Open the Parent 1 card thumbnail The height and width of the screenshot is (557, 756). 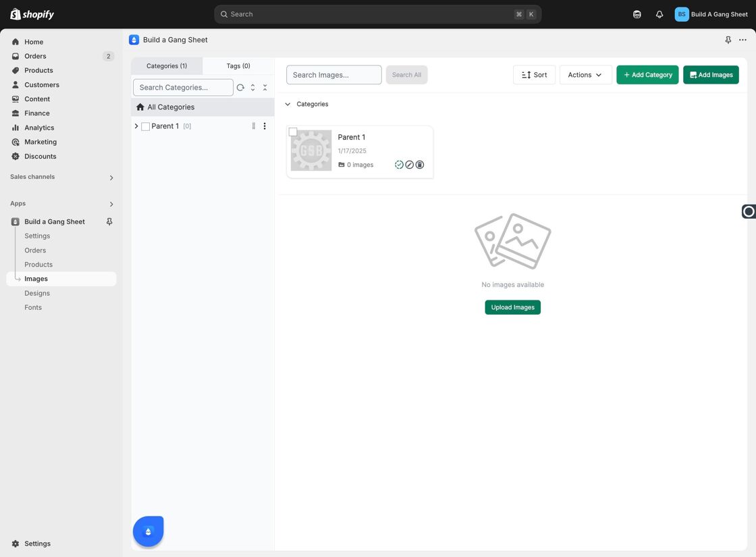311,151
